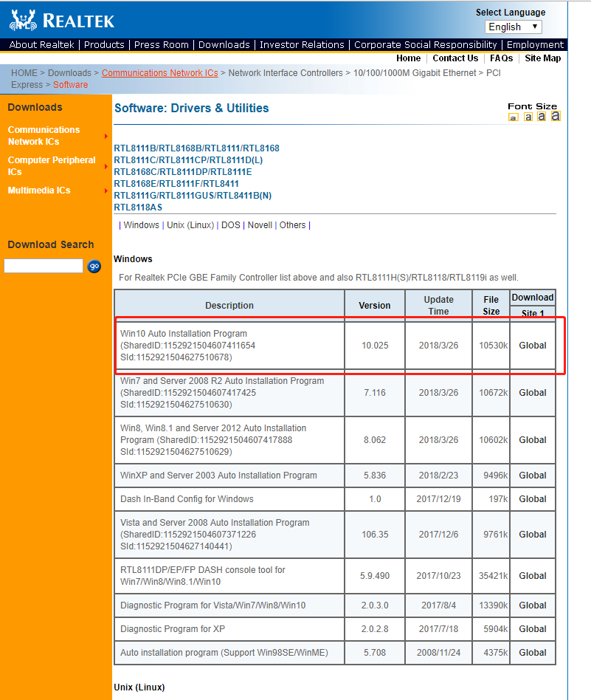Click version 10.025 cell
This screenshot has width=591, height=700.
(x=375, y=346)
